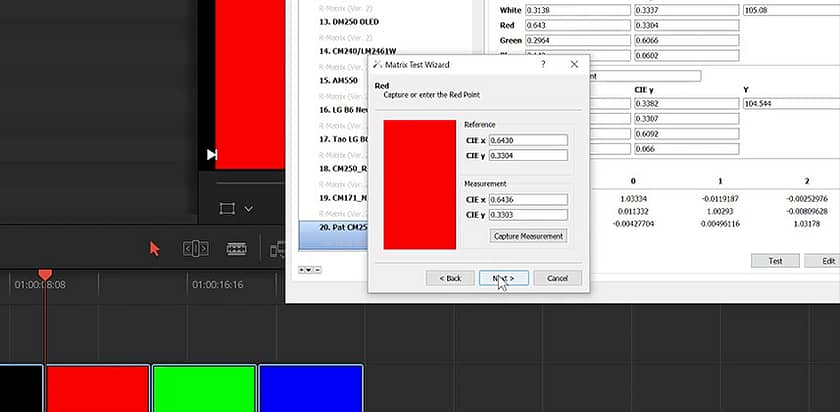Viewport: 840px width, 412px height.
Task: Click the measured field 0.066
Action: pyautogui.click(x=687, y=148)
